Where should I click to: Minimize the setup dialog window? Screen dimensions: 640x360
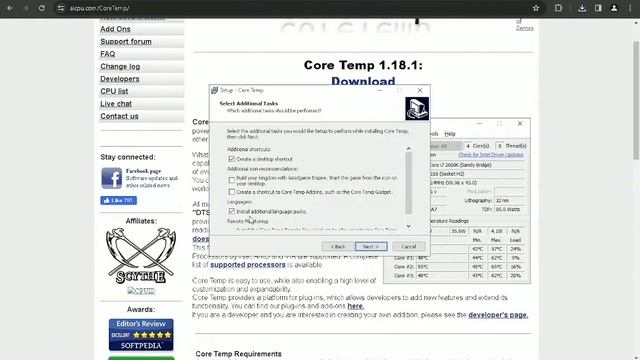point(380,90)
